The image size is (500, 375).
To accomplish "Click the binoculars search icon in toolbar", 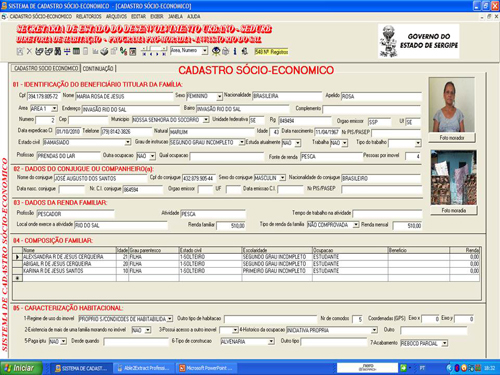I will [57, 51].
